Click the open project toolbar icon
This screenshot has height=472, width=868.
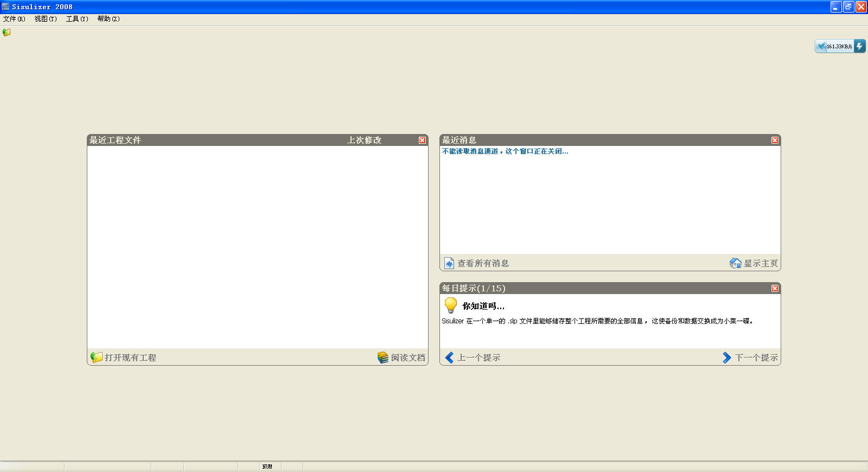click(7, 33)
